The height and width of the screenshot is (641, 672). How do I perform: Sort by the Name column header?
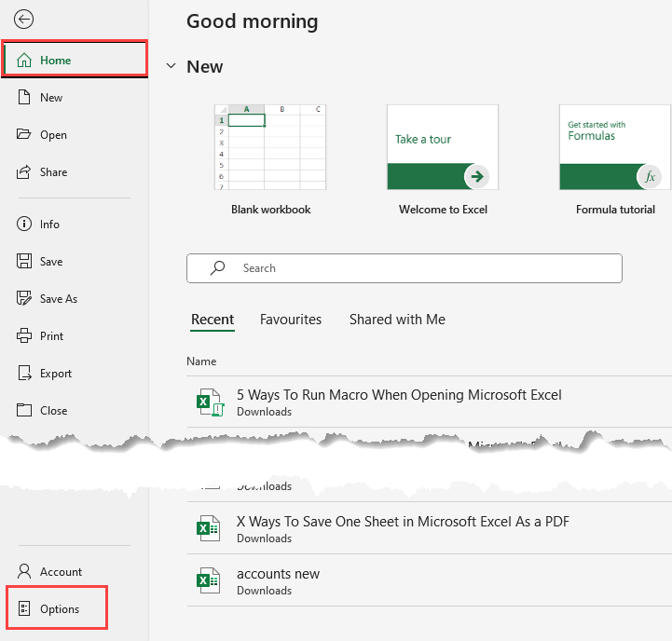point(201,361)
